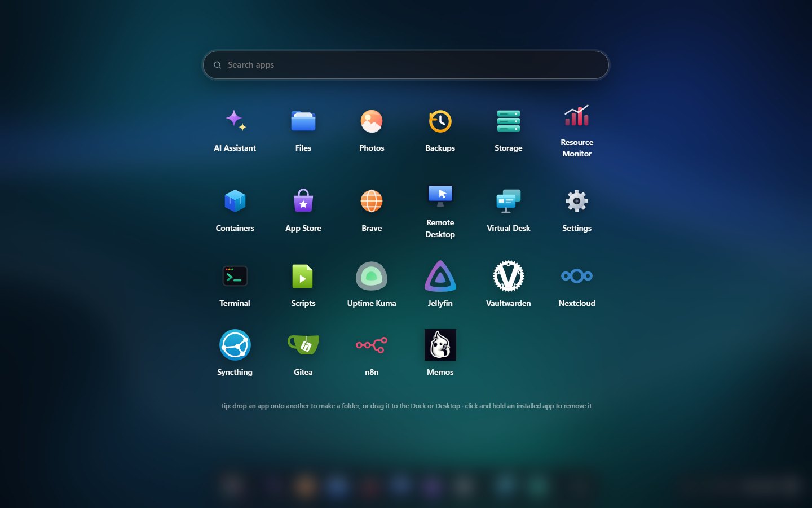The width and height of the screenshot is (812, 508).
Task: Focus the Search apps field
Action: point(406,65)
